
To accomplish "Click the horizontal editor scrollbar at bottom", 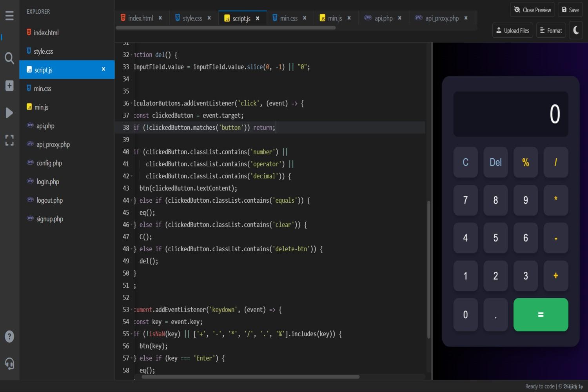I will coord(250,377).
